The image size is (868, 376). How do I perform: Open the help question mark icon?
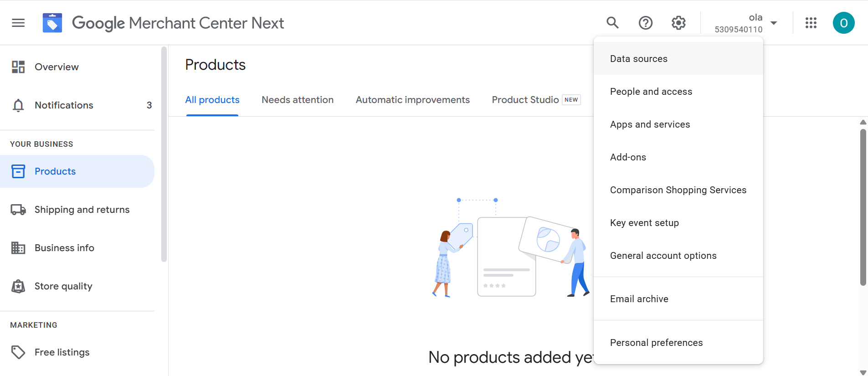click(646, 23)
